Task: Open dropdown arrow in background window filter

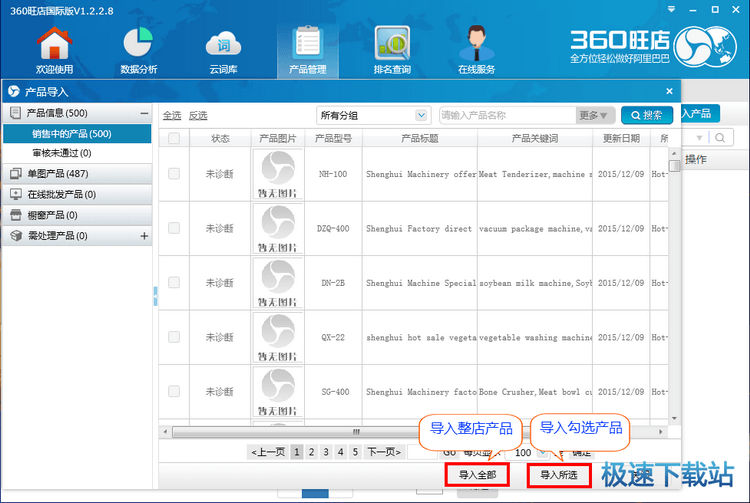Action: pyautogui.click(x=699, y=138)
